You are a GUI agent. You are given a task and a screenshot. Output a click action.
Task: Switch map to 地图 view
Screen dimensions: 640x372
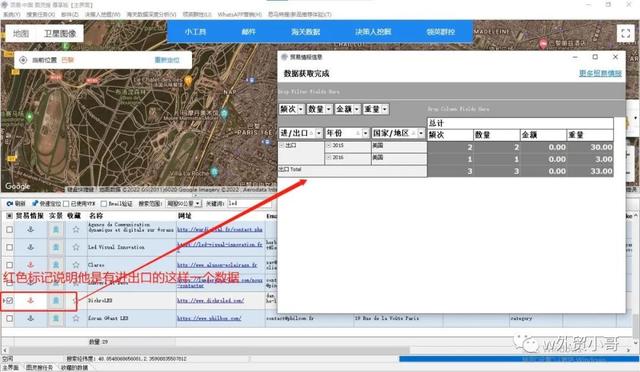pyautogui.click(x=21, y=33)
